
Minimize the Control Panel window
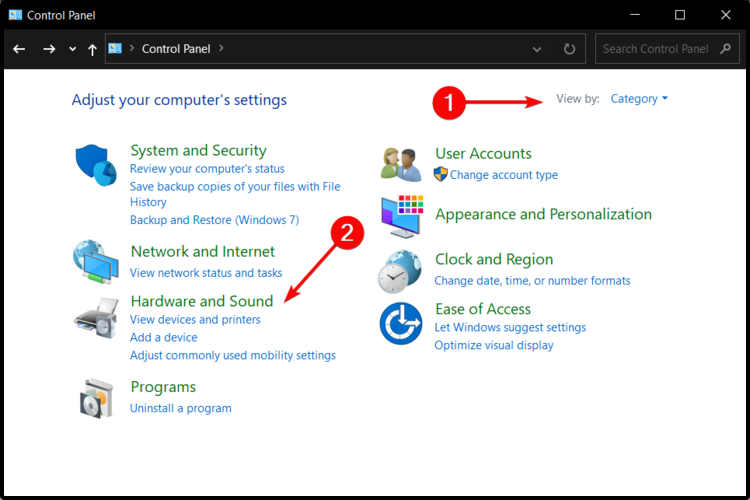(x=635, y=15)
